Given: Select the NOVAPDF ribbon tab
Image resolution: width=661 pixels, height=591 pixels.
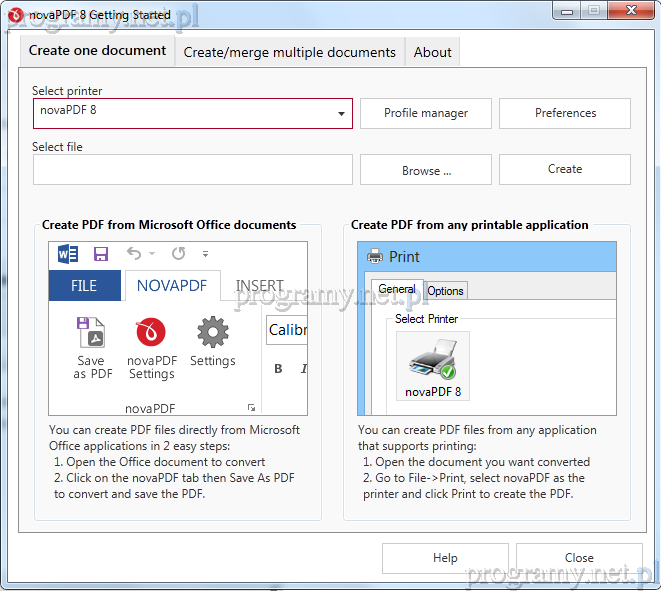Looking at the screenshot, I should (171, 286).
